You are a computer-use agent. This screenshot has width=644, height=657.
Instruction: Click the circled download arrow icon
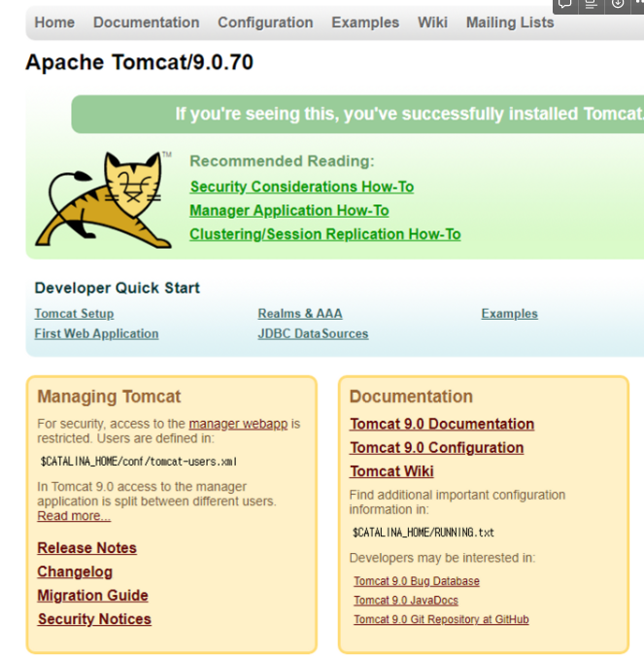(x=617, y=5)
